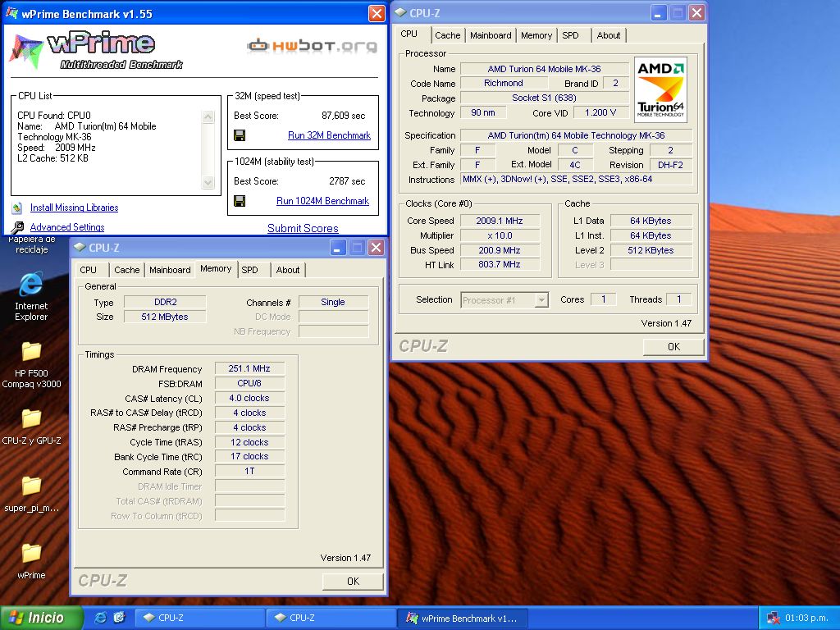Launch Internet Explorer from quick launch
Image resolution: width=840 pixels, height=630 pixels.
(100, 618)
